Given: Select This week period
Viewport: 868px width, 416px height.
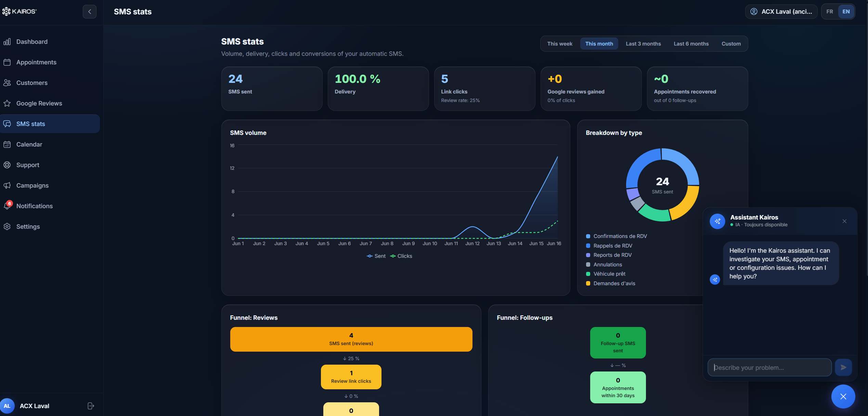Looking at the screenshot, I should coord(560,44).
